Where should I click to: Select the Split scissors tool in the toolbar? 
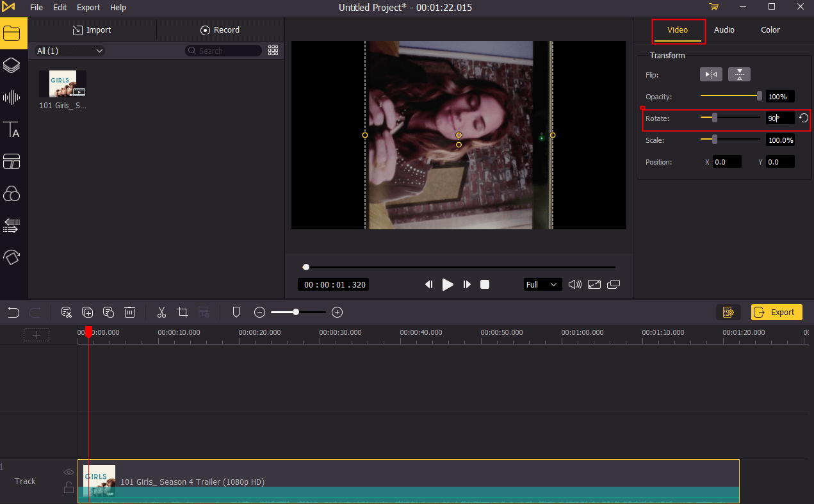point(161,312)
